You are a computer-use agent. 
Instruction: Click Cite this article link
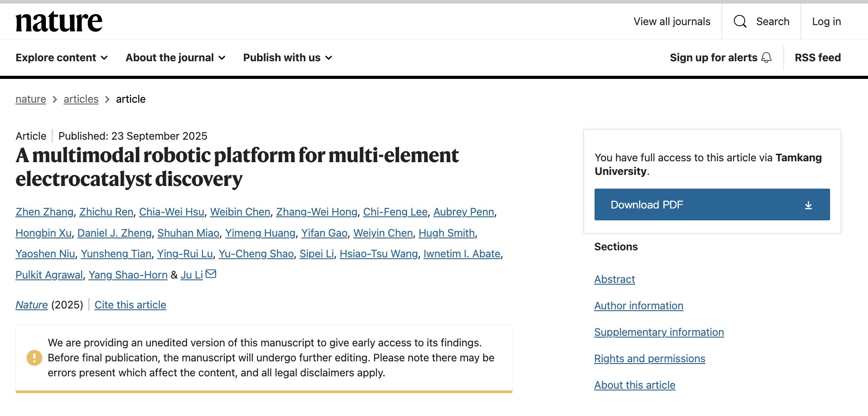130,305
